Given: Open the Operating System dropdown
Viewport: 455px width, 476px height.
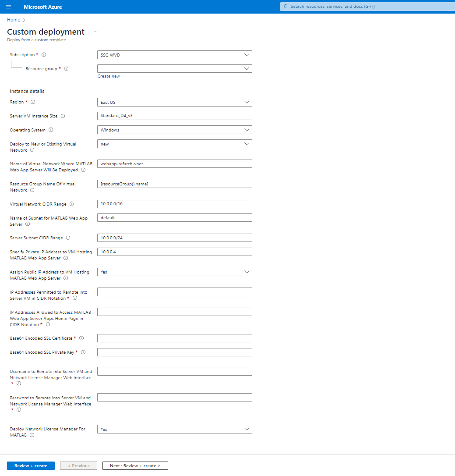Looking at the screenshot, I should click(175, 130).
